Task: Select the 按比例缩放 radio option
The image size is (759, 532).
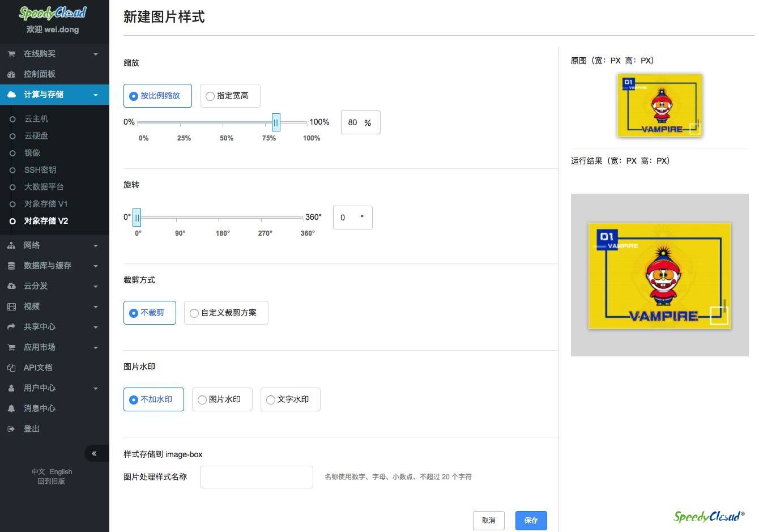Action: (157, 96)
